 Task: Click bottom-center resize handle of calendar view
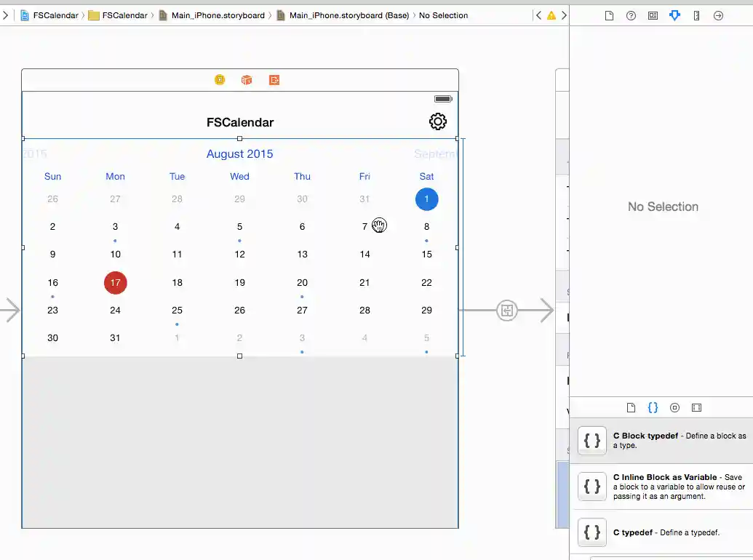click(239, 356)
